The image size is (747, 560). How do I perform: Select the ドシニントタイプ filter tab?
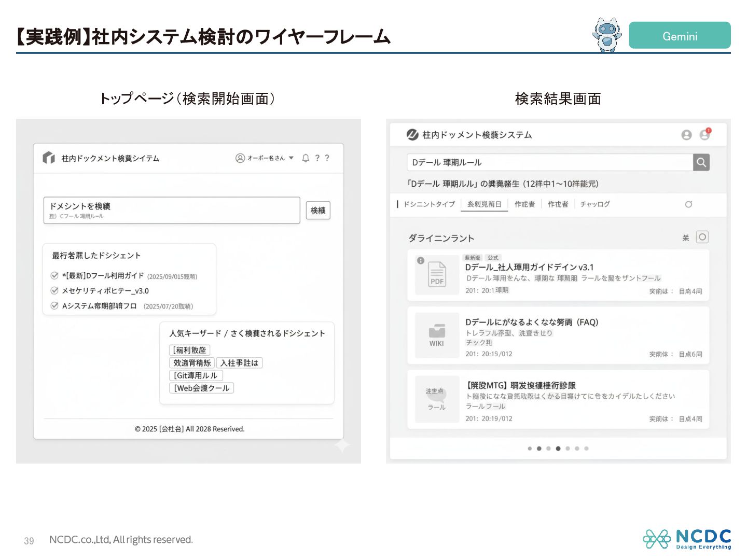tap(429, 204)
